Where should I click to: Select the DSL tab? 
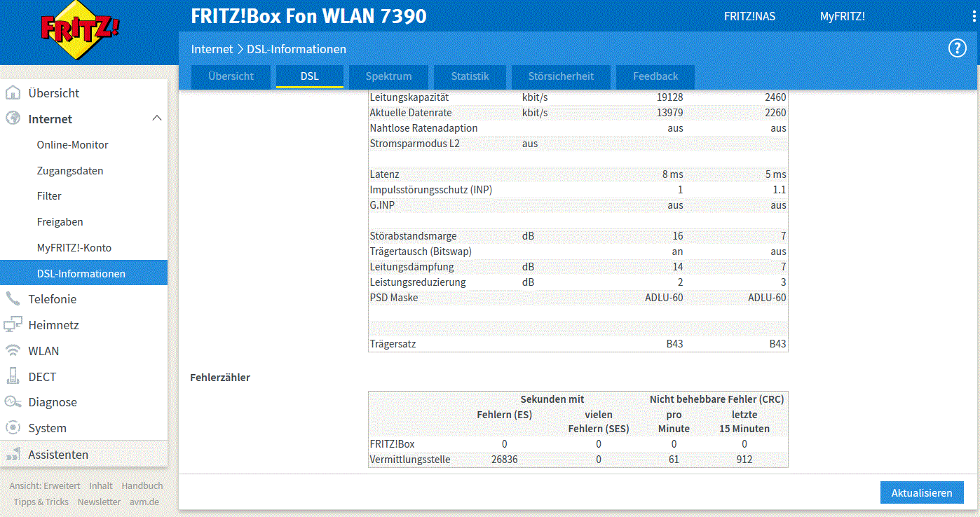[310, 76]
